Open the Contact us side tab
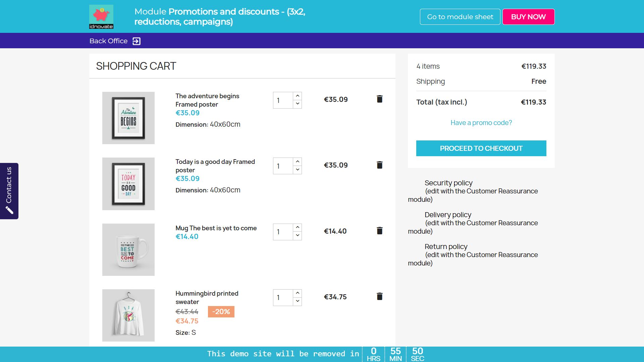The height and width of the screenshot is (362, 644). click(9, 185)
